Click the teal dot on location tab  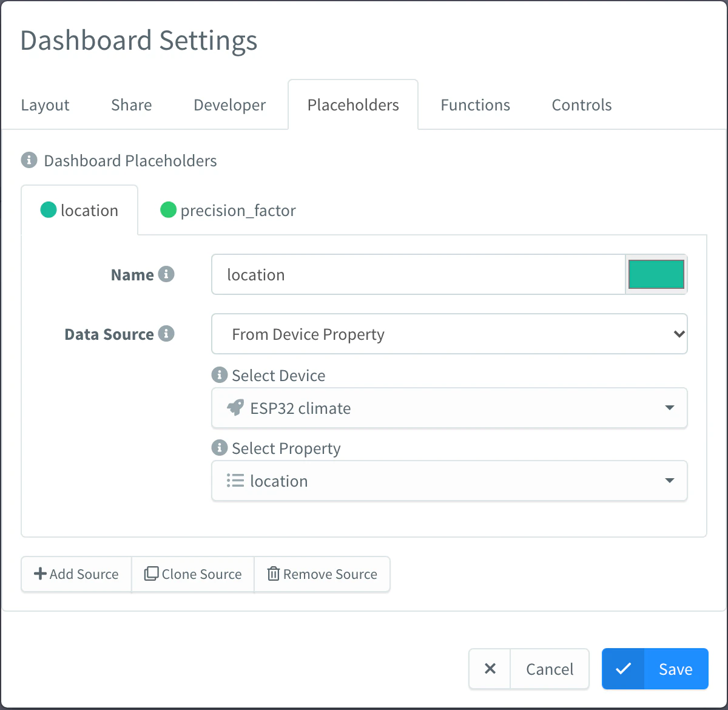(49, 210)
